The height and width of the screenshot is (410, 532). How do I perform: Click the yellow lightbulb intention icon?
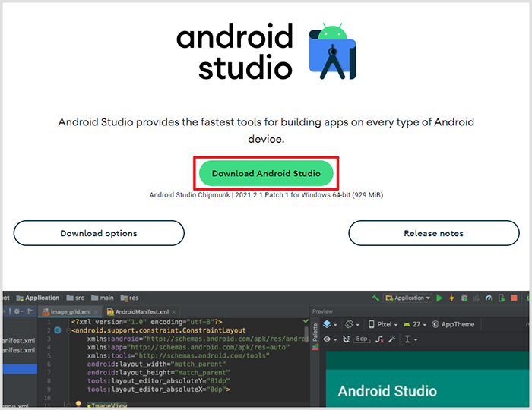click(x=78, y=404)
